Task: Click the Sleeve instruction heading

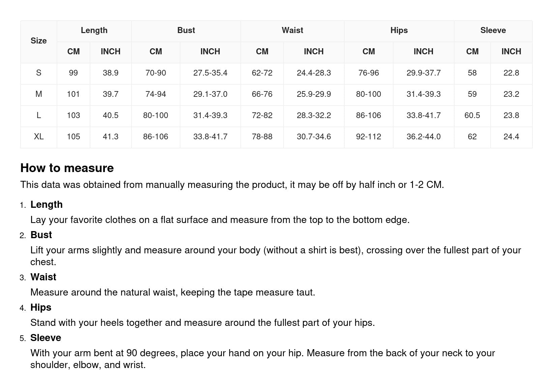Action: tap(46, 338)
